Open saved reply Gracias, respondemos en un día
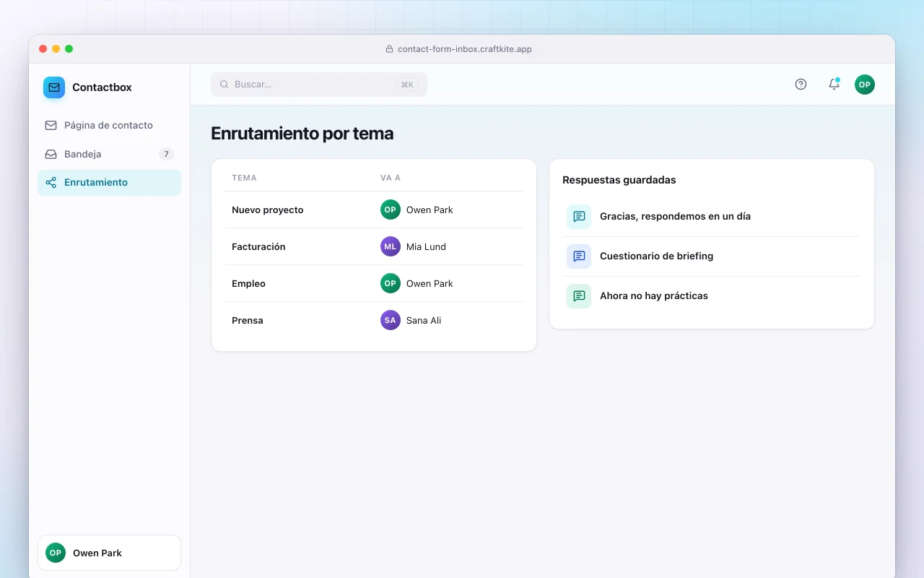 tap(712, 217)
